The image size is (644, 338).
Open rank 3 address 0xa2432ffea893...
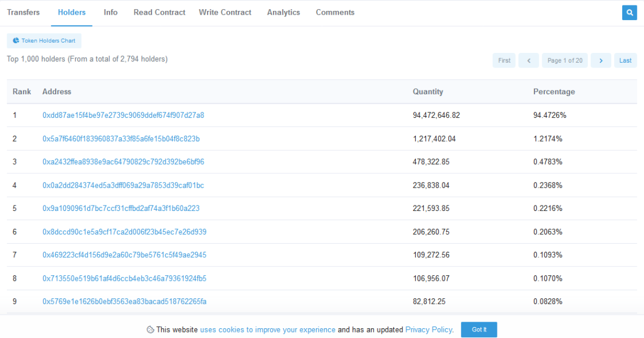(123, 161)
